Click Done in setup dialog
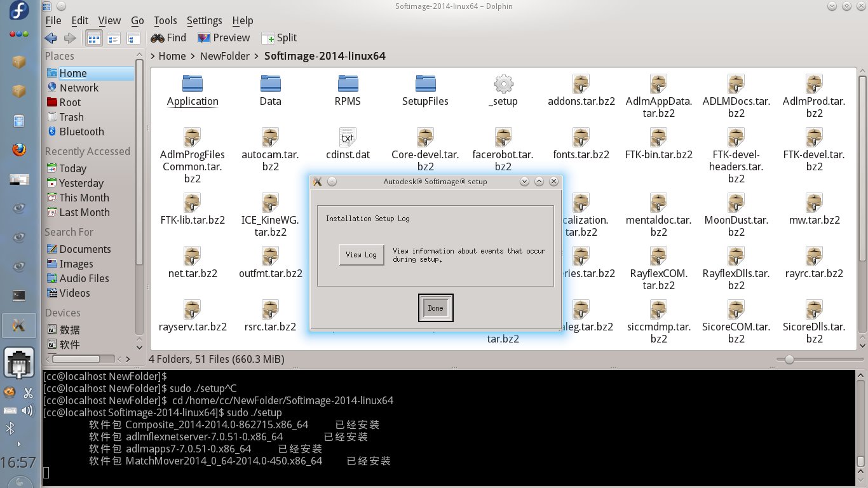Screen dimensions: 868x488 tap(436, 308)
